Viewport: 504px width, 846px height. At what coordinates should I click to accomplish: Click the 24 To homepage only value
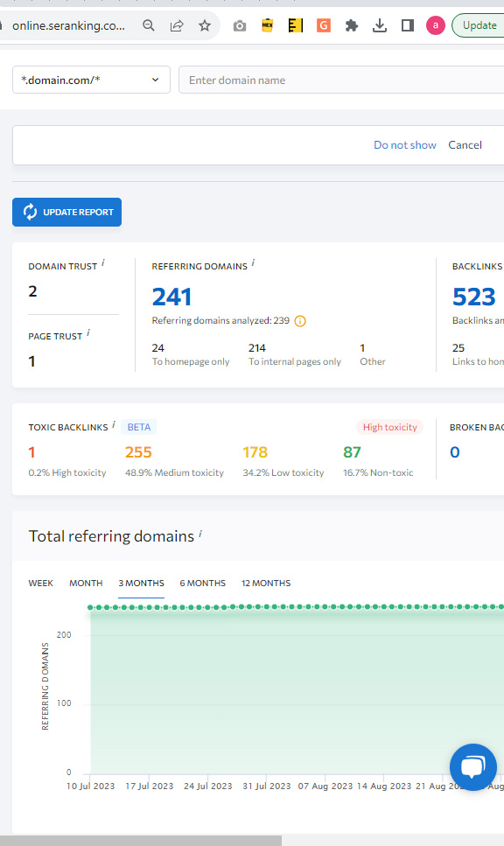click(158, 348)
